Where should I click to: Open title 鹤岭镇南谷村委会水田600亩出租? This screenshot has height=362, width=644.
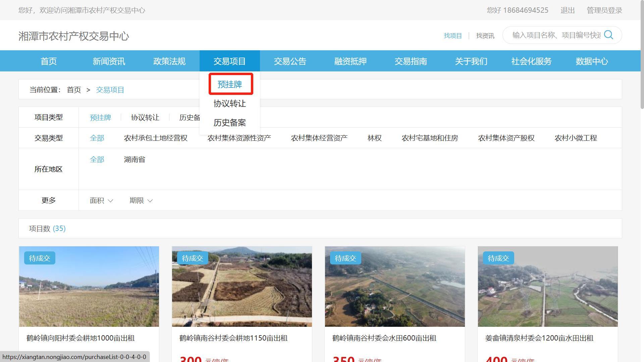tap(384, 338)
